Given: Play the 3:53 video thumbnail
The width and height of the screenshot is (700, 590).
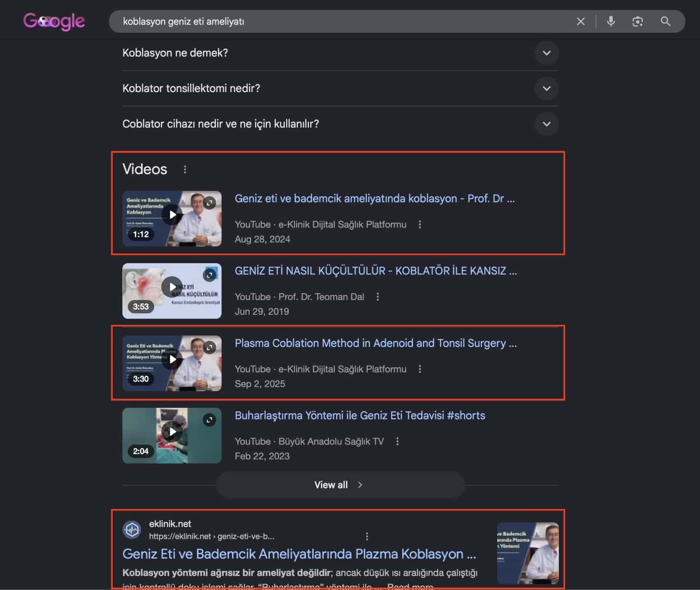Looking at the screenshot, I should coord(172,291).
